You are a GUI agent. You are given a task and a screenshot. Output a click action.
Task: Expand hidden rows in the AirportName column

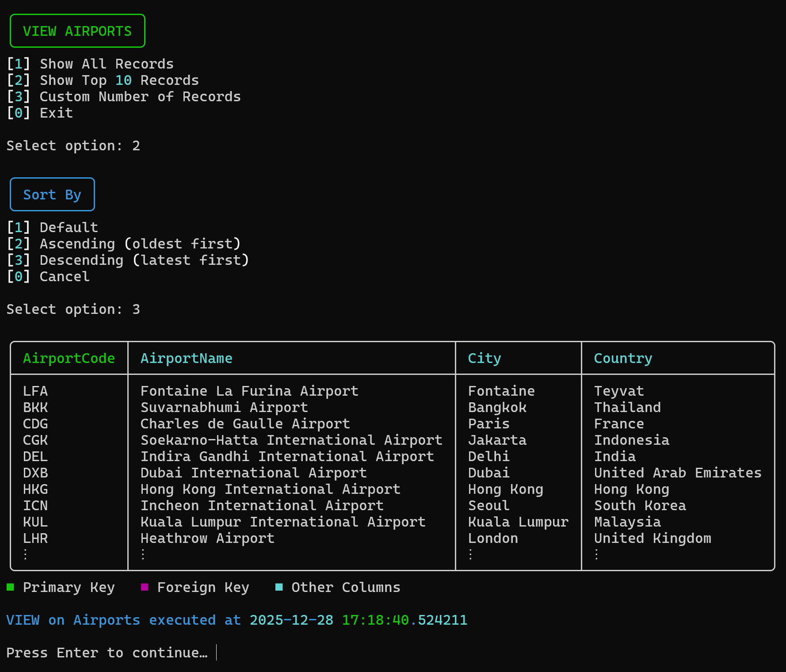point(143,554)
